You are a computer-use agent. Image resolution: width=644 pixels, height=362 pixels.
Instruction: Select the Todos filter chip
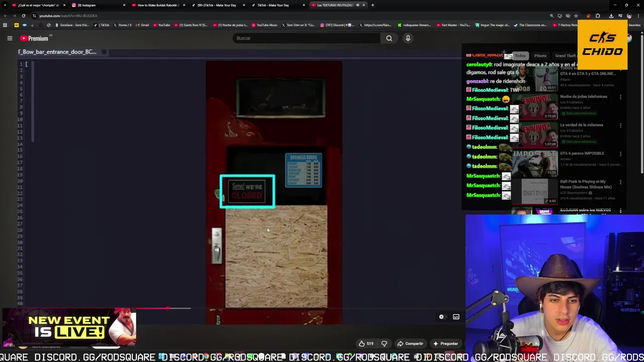(x=520, y=56)
